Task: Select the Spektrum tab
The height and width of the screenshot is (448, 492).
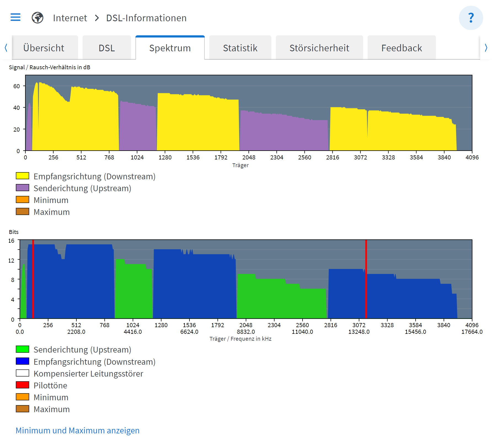Action: [x=170, y=48]
